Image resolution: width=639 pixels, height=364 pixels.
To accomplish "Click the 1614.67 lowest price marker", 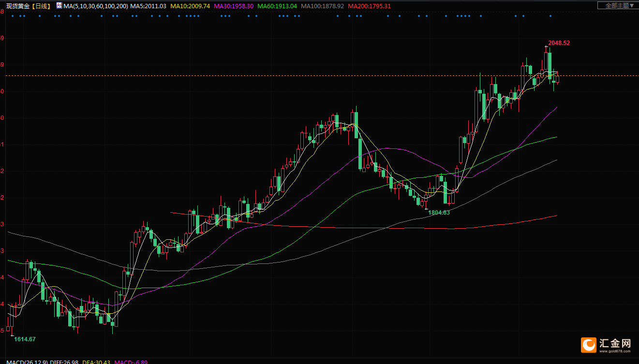I will click(25, 339).
